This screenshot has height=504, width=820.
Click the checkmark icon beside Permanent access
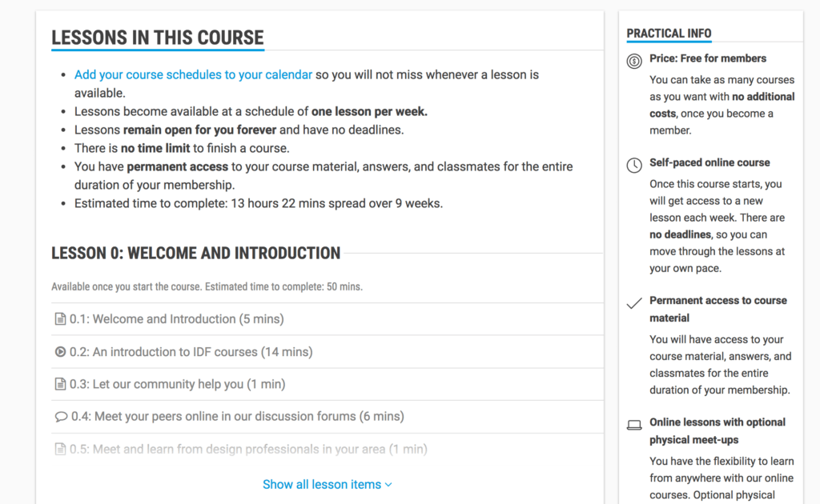coord(633,303)
